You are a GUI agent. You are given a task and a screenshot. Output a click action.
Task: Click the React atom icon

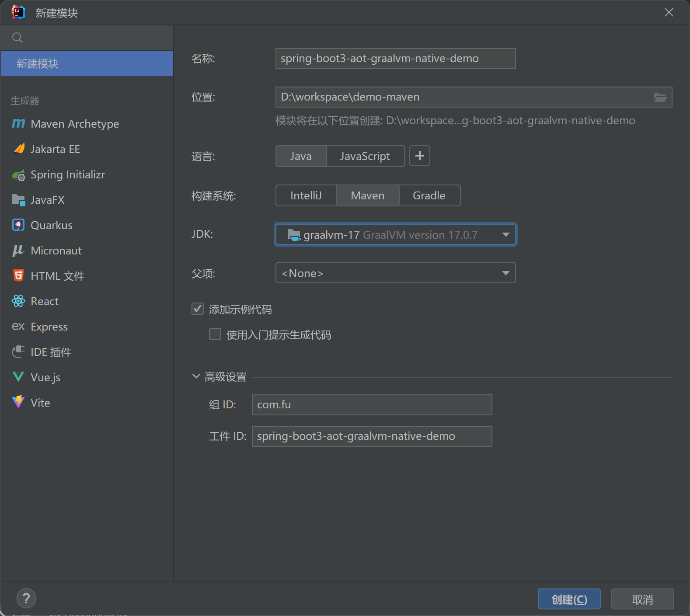(x=18, y=301)
